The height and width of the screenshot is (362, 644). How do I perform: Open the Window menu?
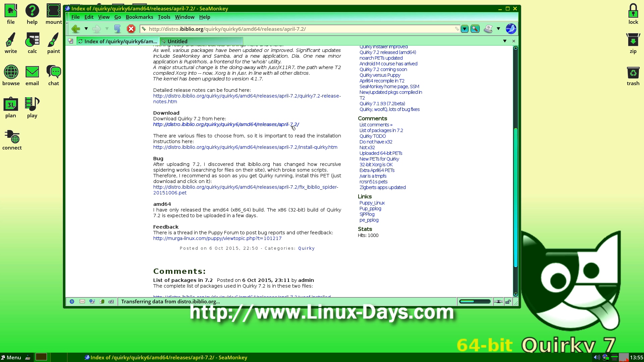point(184,17)
